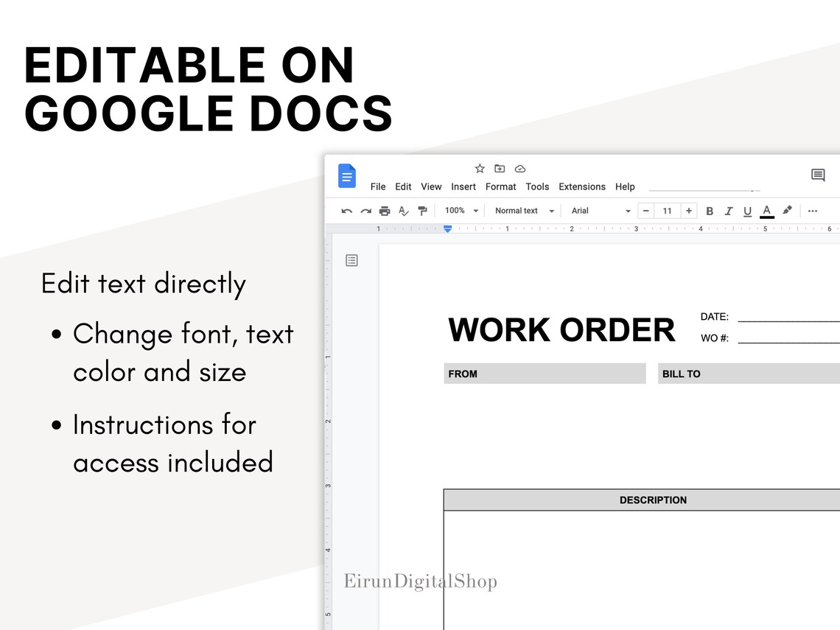The image size is (840, 630).
Task: Toggle underline formatting
Action: 747,210
